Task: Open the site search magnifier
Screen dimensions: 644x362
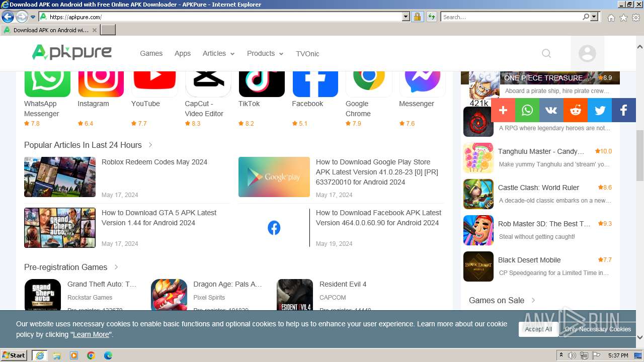Action: [x=546, y=53]
